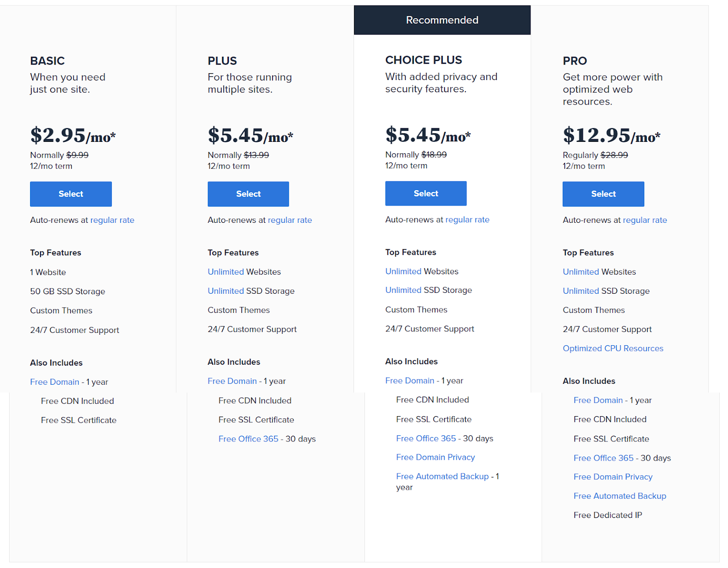Click regular rate link under Choice Plus
Screen dimensions: 728x568
pos(467,220)
